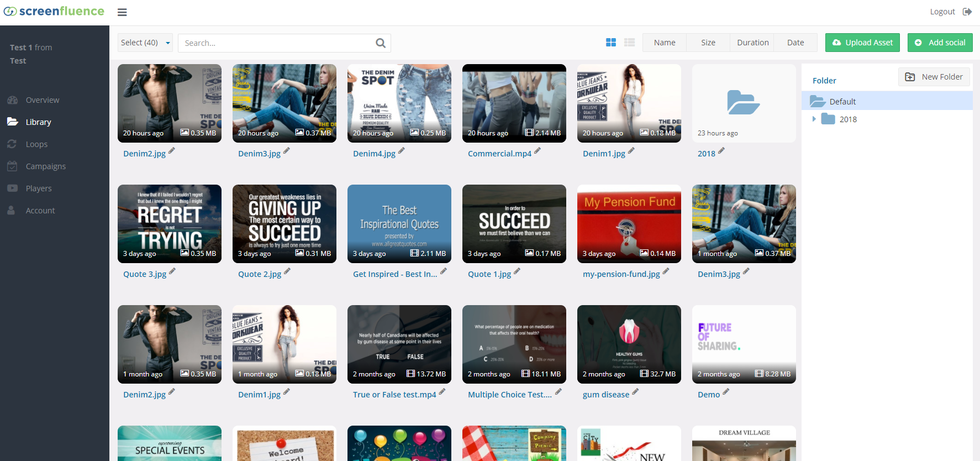Image resolution: width=980 pixels, height=461 pixels.
Task: Click pencil icon next to Quote 1.jpg
Action: 517,271
